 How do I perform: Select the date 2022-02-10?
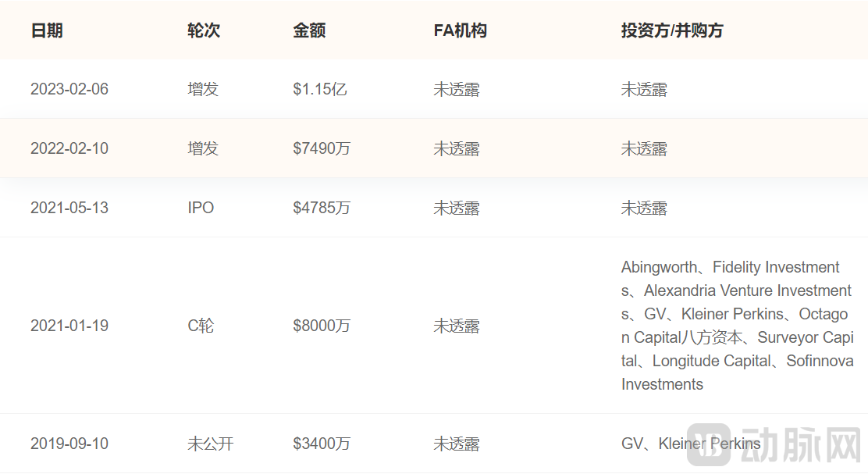click(x=69, y=148)
